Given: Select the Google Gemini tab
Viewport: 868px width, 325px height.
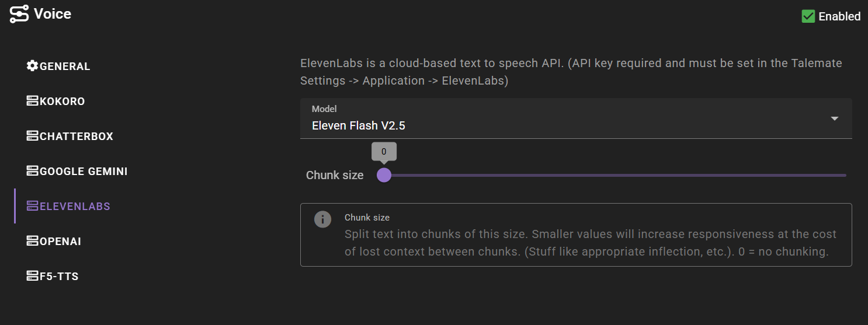Looking at the screenshot, I should coord(77,171).
